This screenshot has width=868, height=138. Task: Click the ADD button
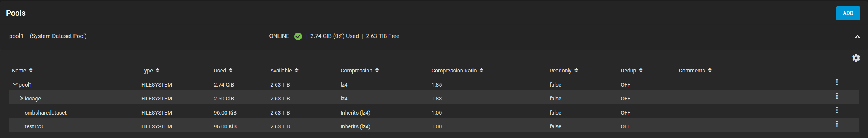click(848, 13)
